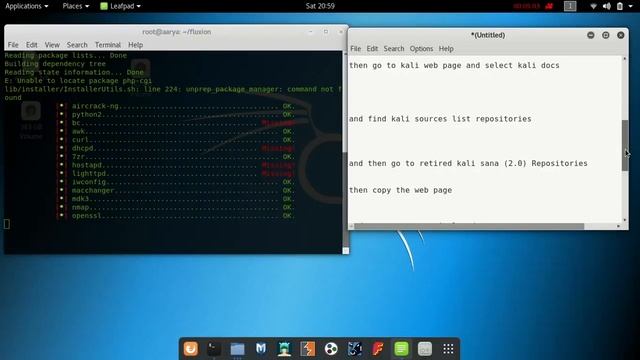640x360 pixels.
Task: Maximize the Leafpad Untitled window
Action: (606, 35)
